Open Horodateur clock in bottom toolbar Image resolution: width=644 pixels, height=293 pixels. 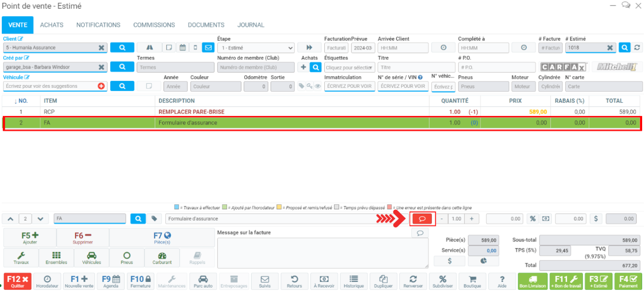click(x=47, y=281)
